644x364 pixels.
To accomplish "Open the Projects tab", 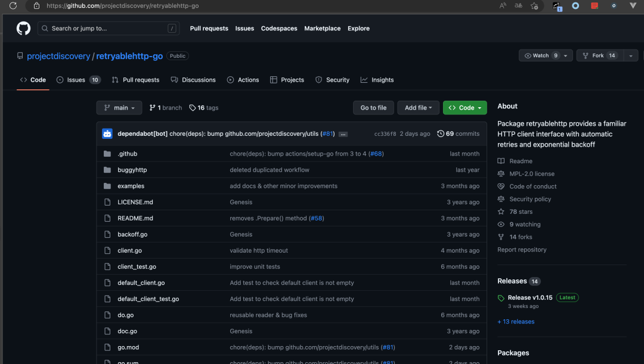I will 287,80.
